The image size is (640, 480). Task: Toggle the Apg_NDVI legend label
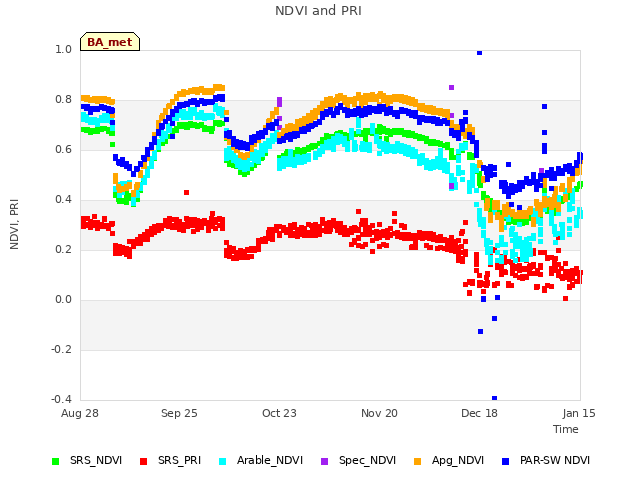point(458,460)
